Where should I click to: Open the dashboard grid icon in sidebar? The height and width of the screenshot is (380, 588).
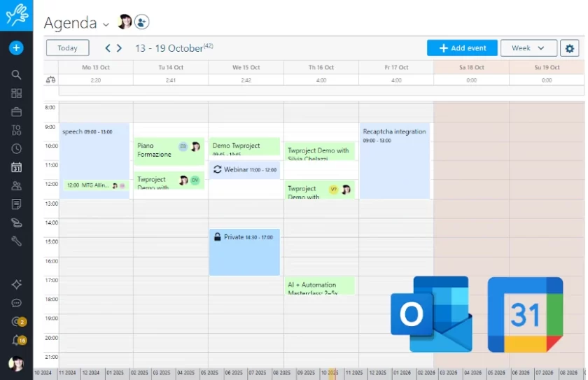pos(16,93)
